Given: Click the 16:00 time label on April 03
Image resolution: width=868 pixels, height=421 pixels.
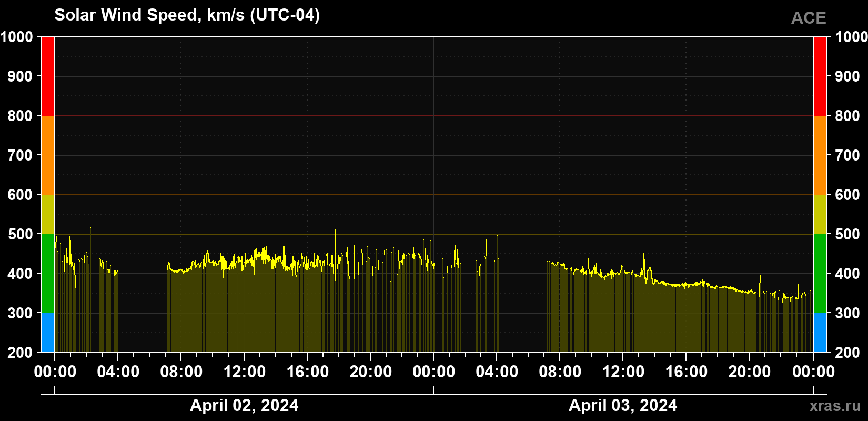Looking at the screenshot, I should 687,372.
